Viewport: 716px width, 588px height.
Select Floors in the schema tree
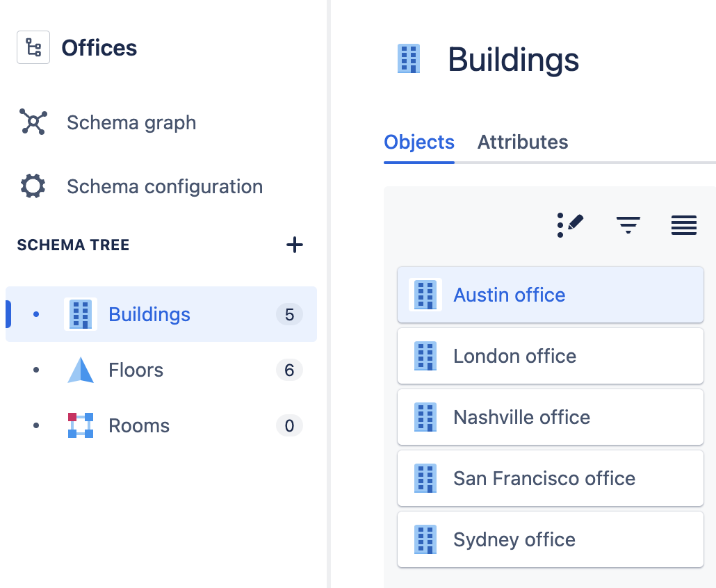pos(161,370)
